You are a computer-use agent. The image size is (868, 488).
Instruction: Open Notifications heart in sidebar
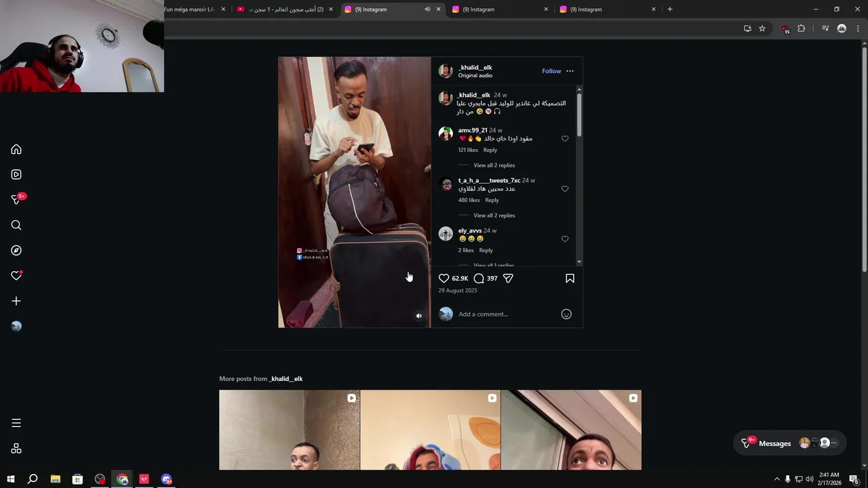click(x=16, y=276)
